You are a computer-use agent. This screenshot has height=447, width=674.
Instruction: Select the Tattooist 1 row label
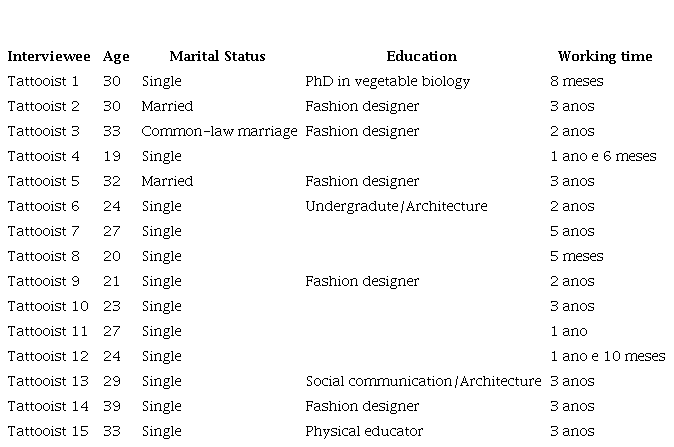click(43, 81)
